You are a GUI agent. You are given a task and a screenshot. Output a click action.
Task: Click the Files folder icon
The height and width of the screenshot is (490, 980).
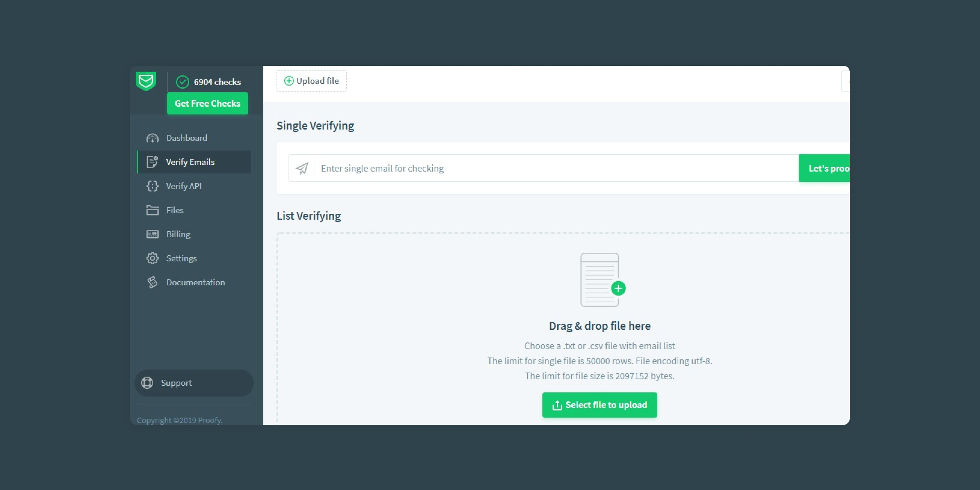click(x=152, y=210)
